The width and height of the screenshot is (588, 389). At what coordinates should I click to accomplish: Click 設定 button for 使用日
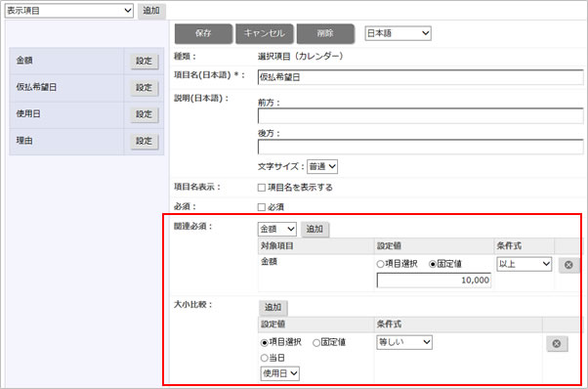click(x=144, y=114)
